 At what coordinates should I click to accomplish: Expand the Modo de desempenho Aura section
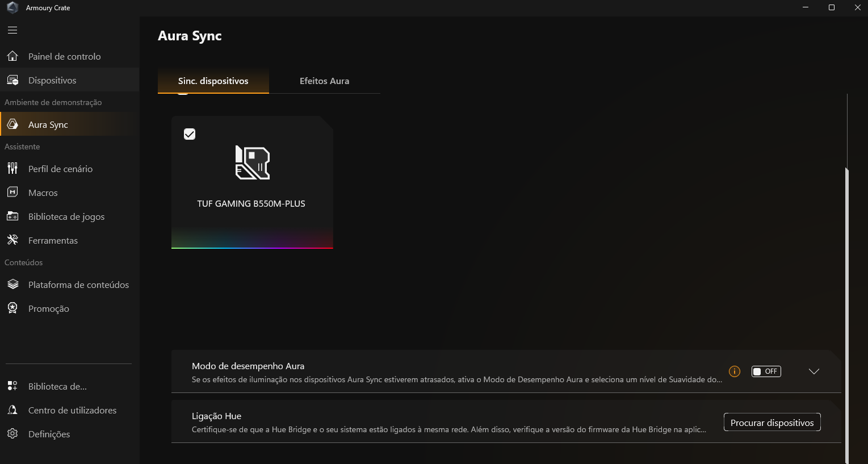tap(814, 371)
